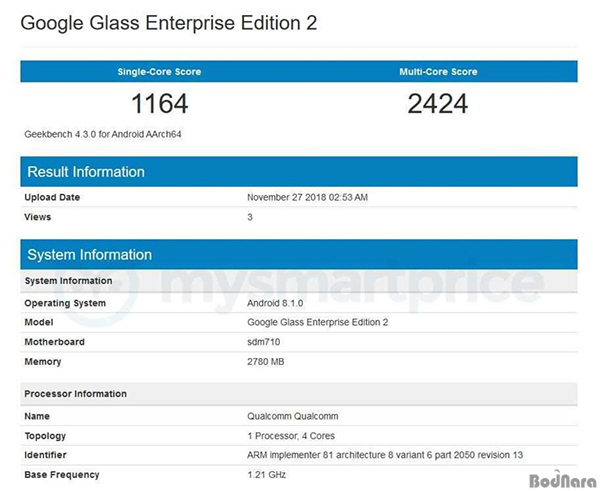Image resolution: width=600 pixels, height=491 pixels.
Task: Click the System Information blue header
Action: click(x=90, y=254)
